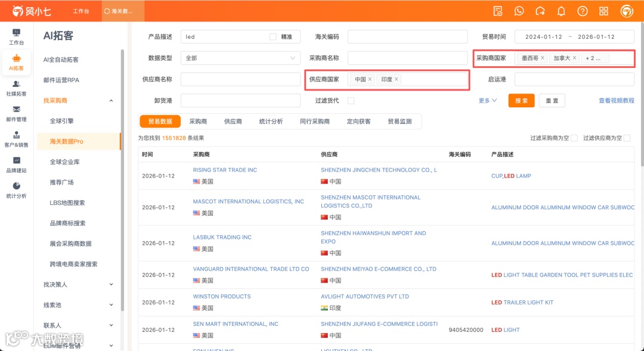Switch to 定向获客 tab
This screenshot has width=644, height=351.
358,121
